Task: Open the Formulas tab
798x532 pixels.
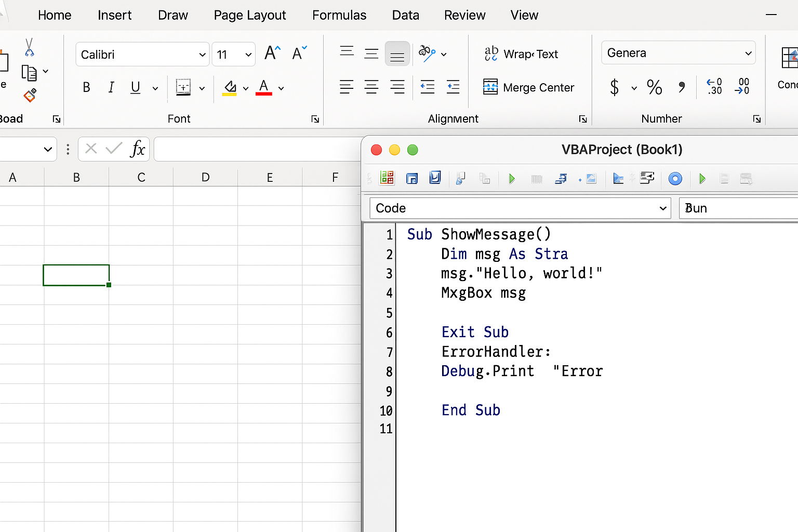Action: (339, 15)
